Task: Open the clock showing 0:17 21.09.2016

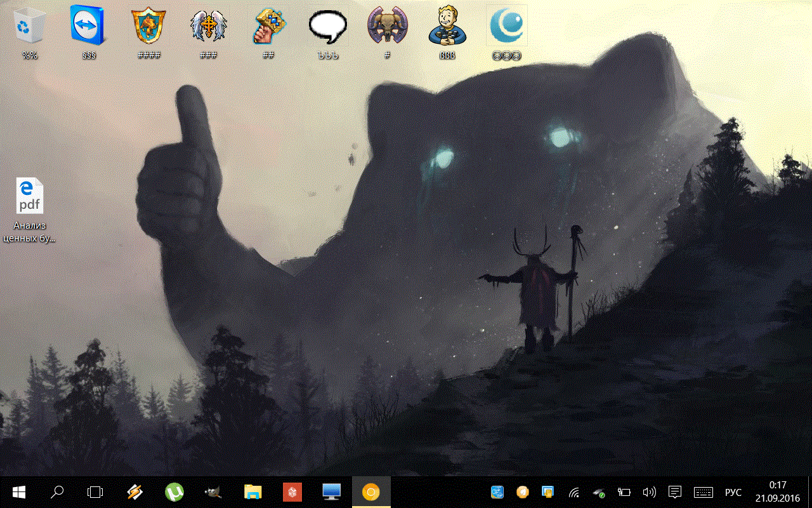Action: point(777,492)
